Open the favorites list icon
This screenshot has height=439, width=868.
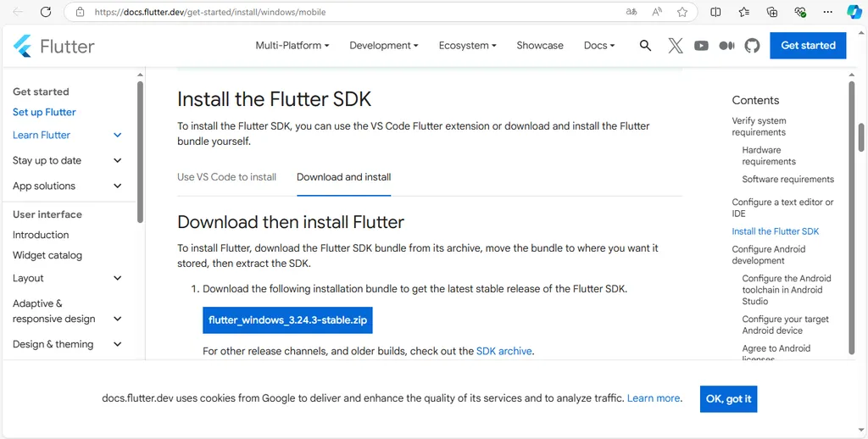click(744, 12)
